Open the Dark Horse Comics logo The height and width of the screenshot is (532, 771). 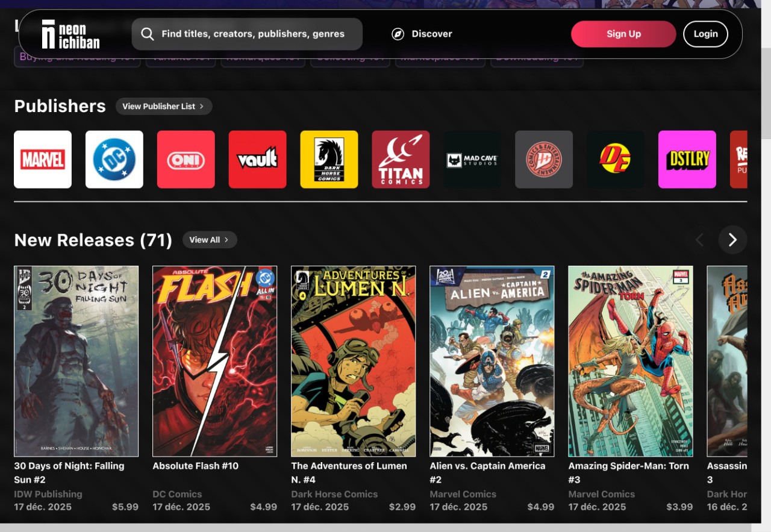[x=329, y=160]
